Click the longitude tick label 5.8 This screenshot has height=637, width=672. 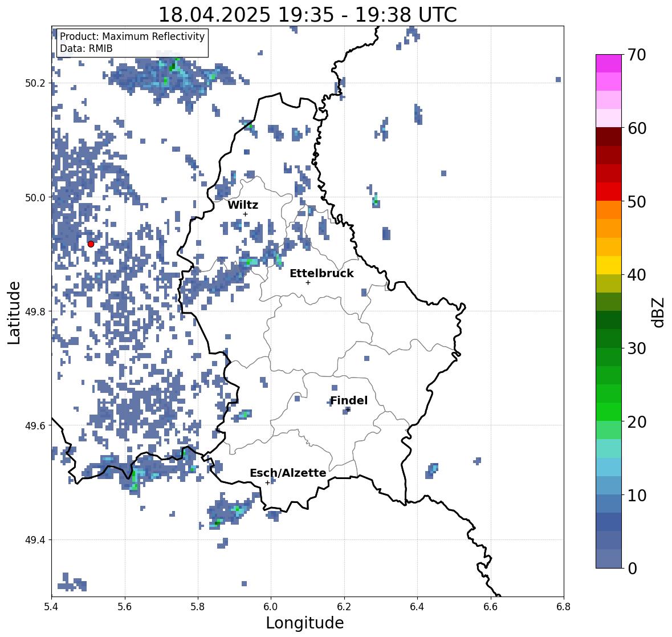click(198, 606)
